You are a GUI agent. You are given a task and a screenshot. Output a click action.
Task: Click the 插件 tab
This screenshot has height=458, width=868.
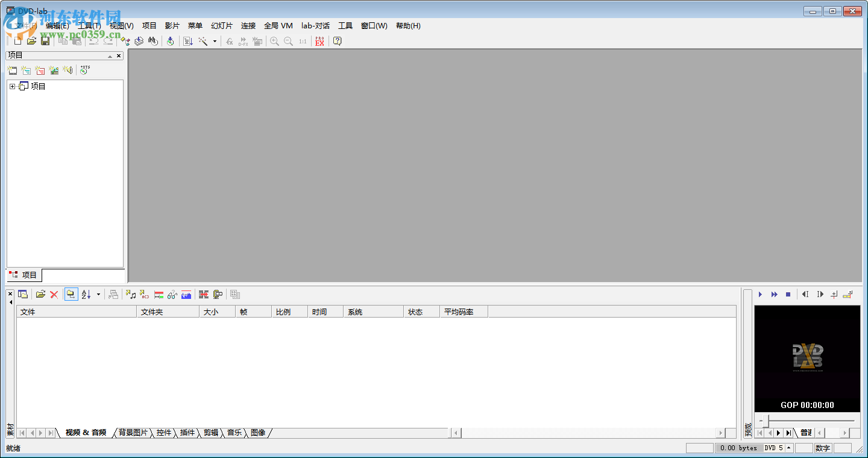188,433
